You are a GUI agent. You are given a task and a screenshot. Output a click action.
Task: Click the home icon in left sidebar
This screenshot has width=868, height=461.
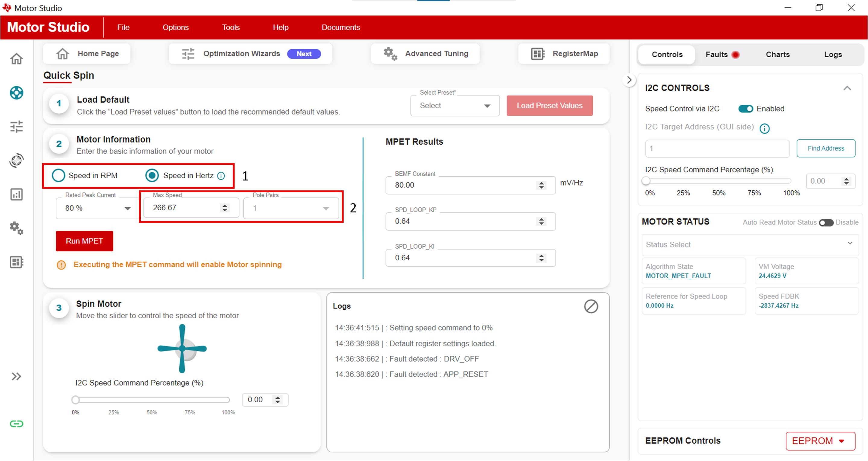click(16, 59)
